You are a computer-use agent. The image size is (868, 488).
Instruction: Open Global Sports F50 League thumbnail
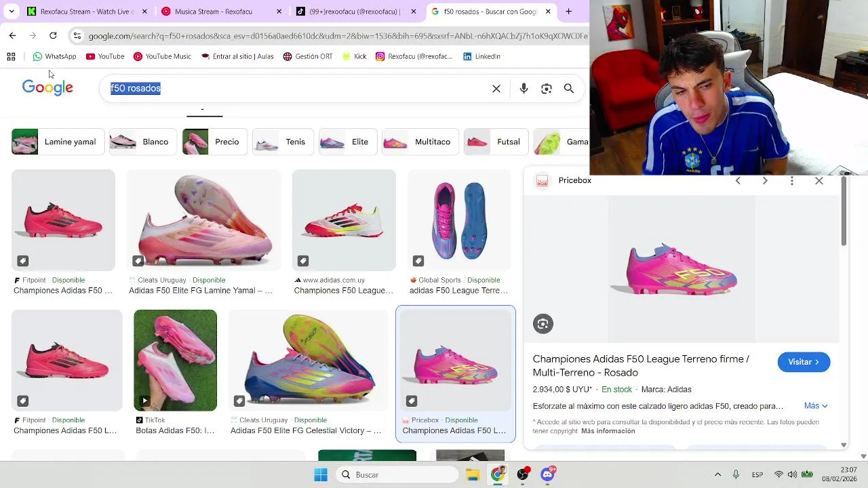[459, 220]
